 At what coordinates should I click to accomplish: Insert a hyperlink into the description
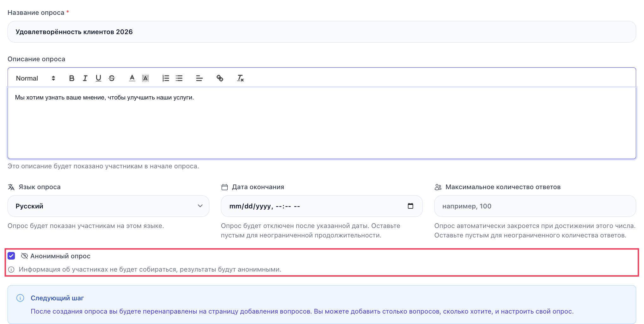click(220, 78)
